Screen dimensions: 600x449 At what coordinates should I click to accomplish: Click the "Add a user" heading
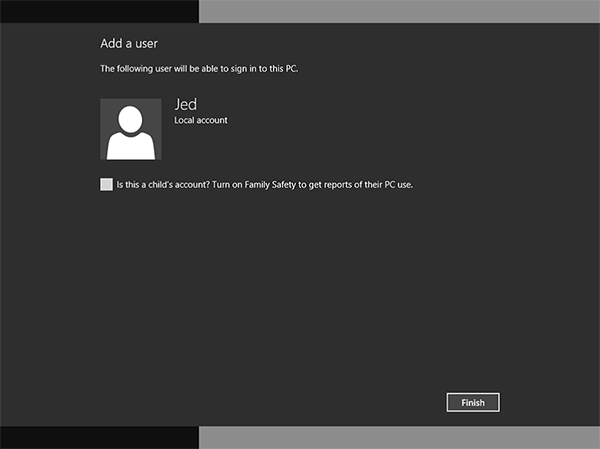click(x=129, y=44)
